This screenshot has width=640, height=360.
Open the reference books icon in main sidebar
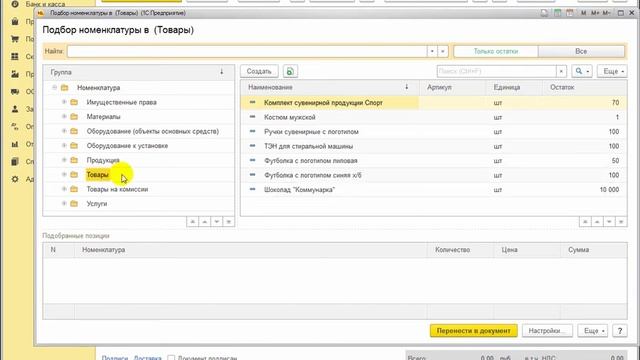pos(15,162)
